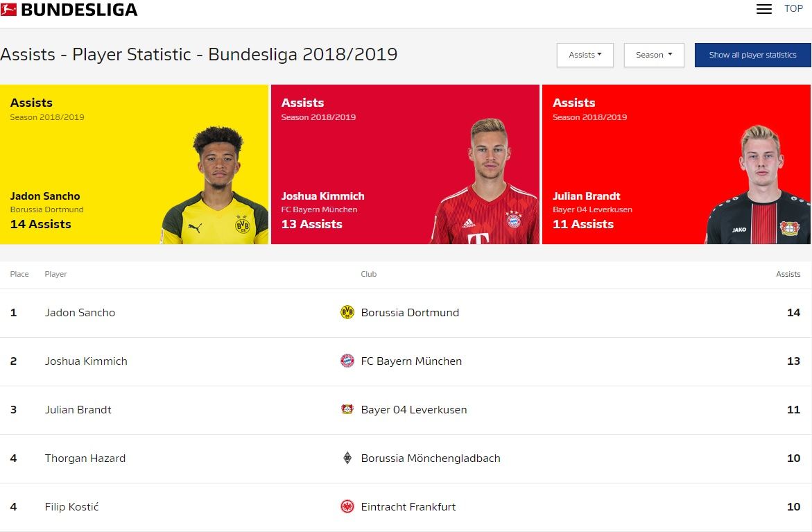Click the Assists column header
812x532 pixels.
788,274
